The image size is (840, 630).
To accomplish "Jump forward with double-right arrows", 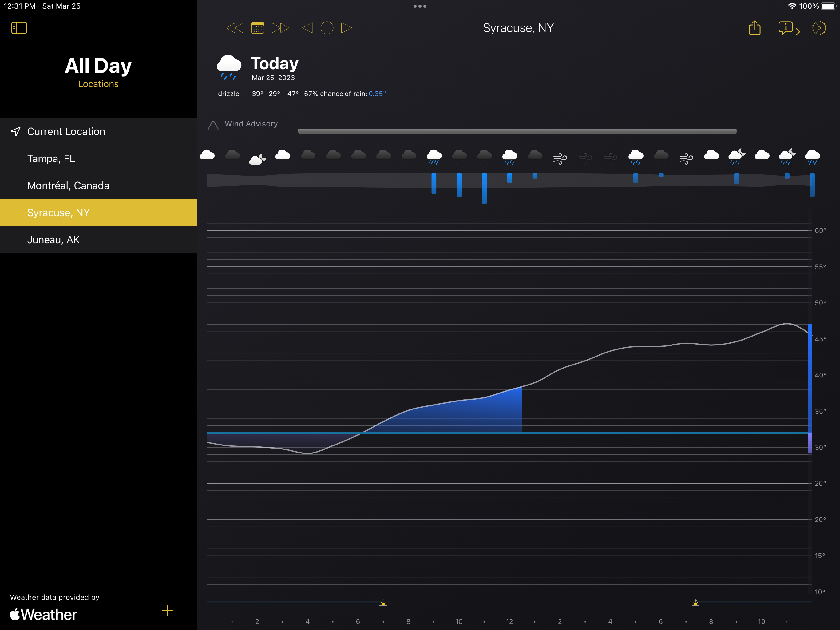I will (280, 28).
